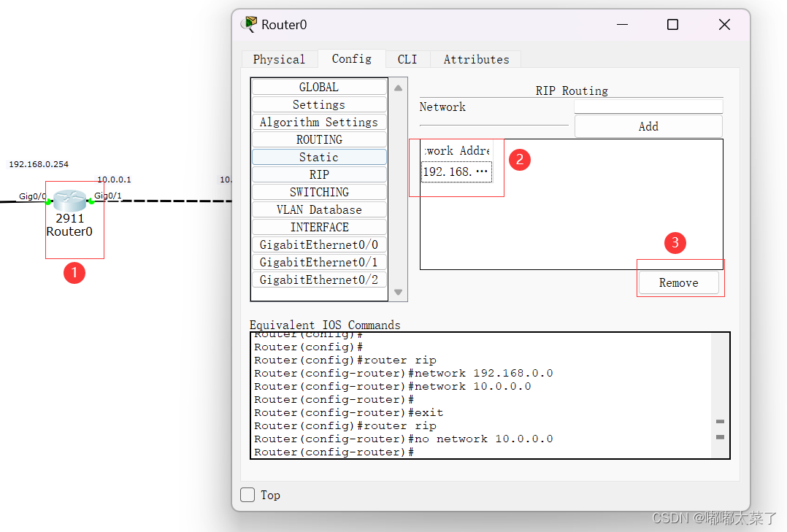Click the 'network 10.0.0.0' command line without 'no'
The height and width of the screenshot is (532, 787).
click(393, 387)
